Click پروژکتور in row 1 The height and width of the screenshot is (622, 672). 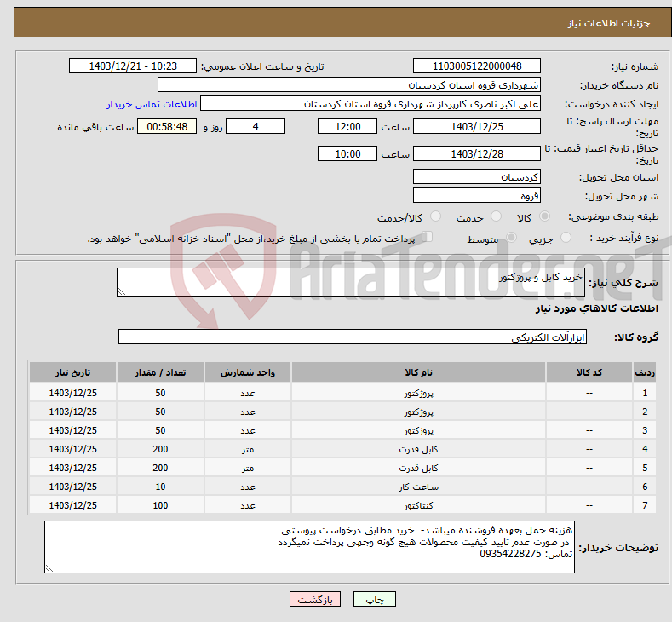418,393
